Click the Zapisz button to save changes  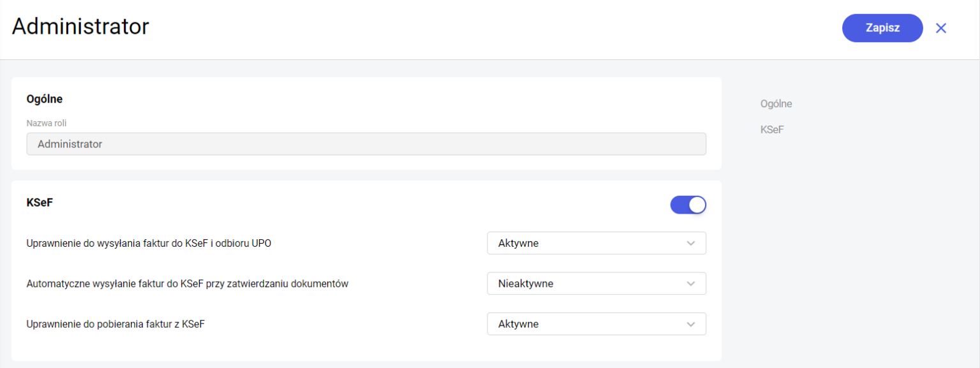(882, 27)
